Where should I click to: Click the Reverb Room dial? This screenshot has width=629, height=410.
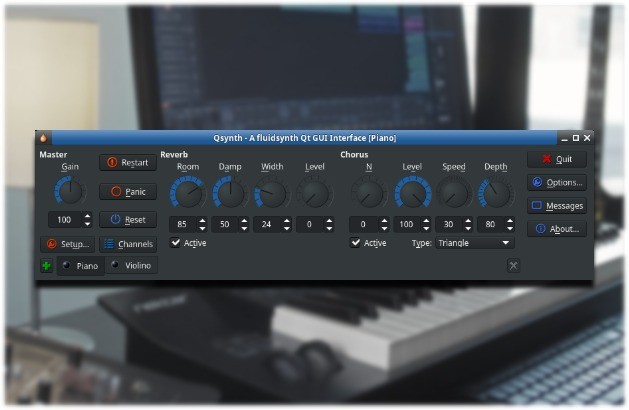[188, 193]
